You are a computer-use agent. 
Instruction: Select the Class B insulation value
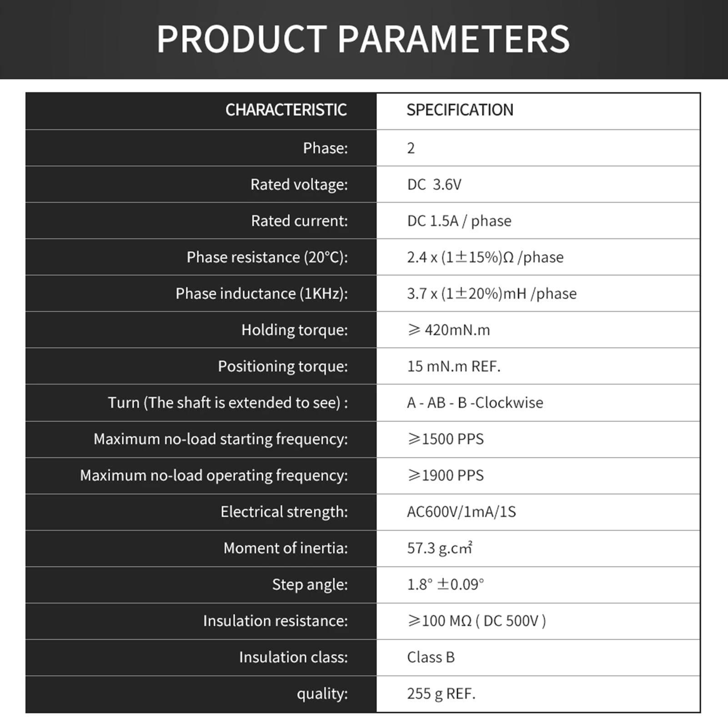431,658
